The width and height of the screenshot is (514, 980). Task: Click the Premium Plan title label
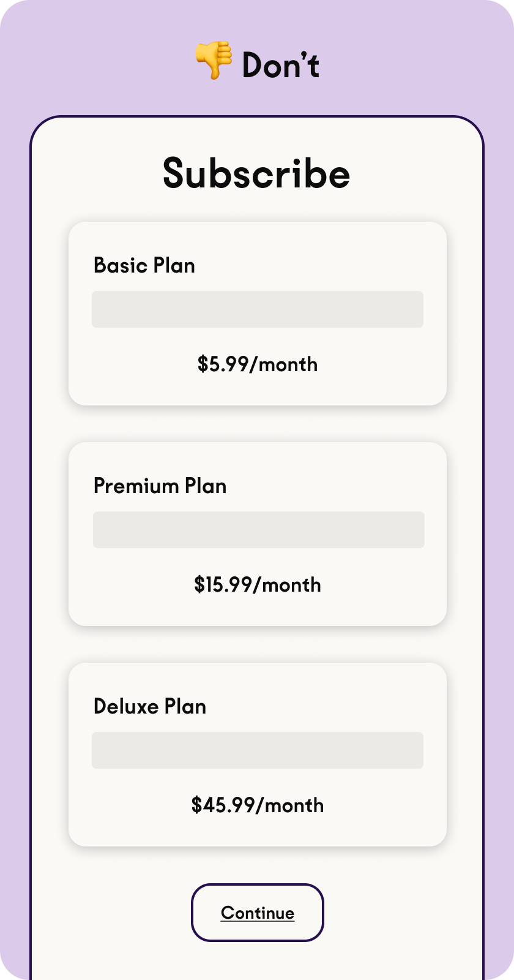click(x=160, y=486)
